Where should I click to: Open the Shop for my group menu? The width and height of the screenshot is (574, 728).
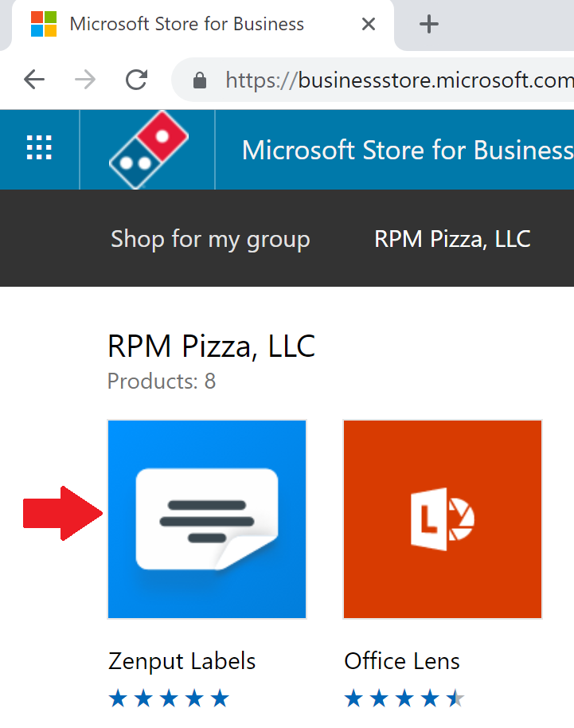210,239
